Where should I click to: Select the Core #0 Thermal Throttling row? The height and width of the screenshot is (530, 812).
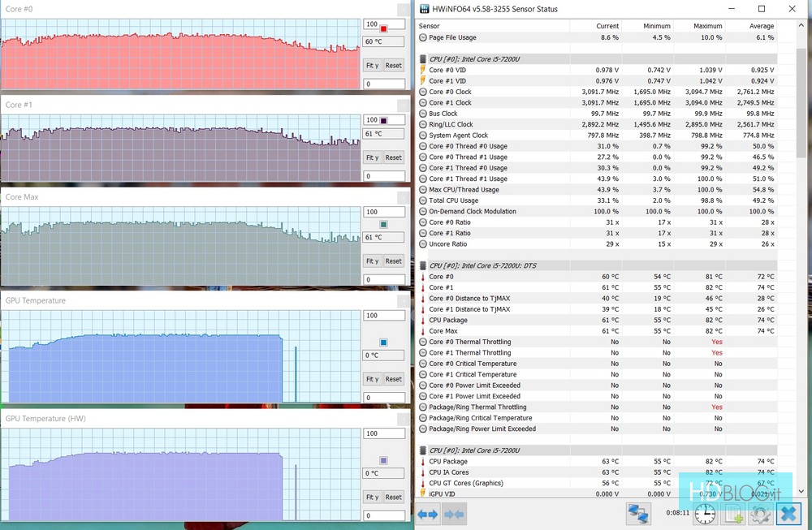tap(469, 342)
